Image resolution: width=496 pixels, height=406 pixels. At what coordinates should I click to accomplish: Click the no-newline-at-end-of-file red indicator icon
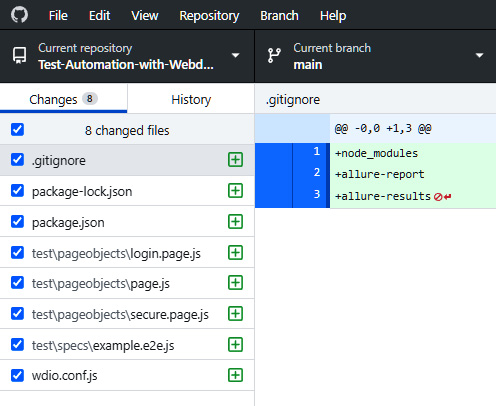442,197
